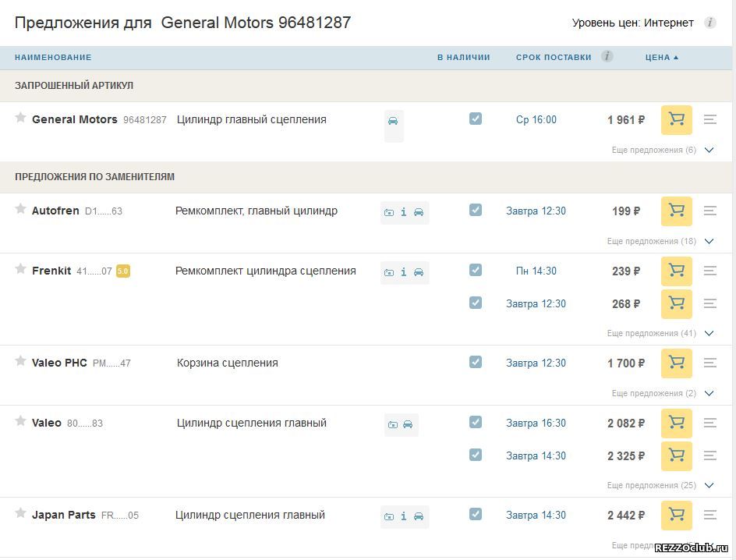
Task: Expand Еще предложения (41) under Frenkit
Action: click(x=660, y=333)
